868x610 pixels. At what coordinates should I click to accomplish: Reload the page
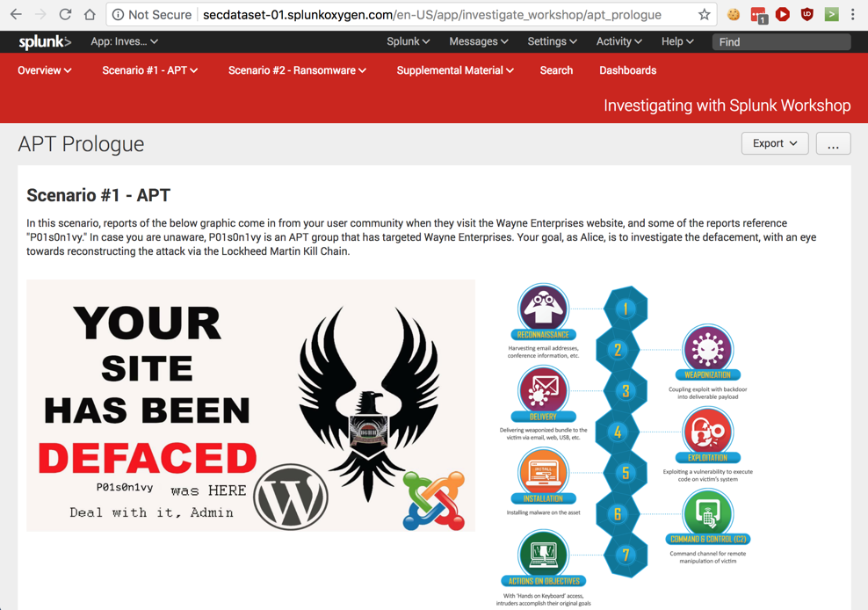pos(65,14)
